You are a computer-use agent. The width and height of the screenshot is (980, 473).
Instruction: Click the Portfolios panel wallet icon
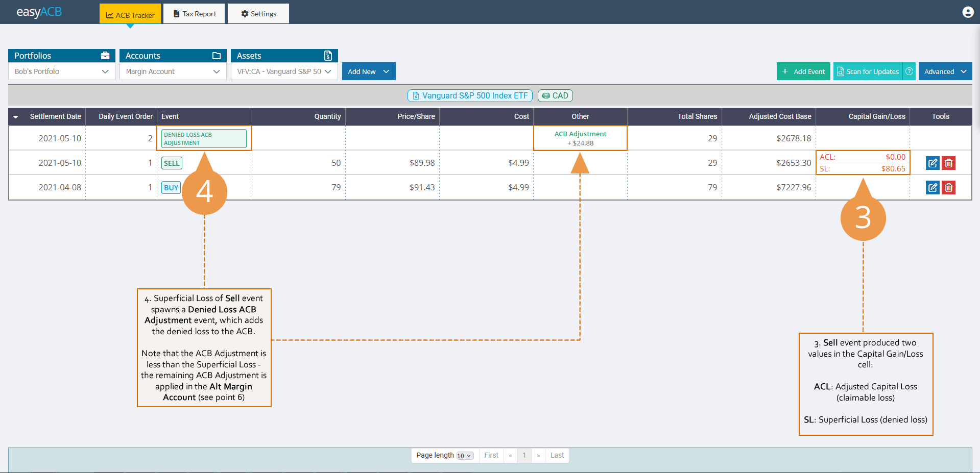[x=105, y=55]
